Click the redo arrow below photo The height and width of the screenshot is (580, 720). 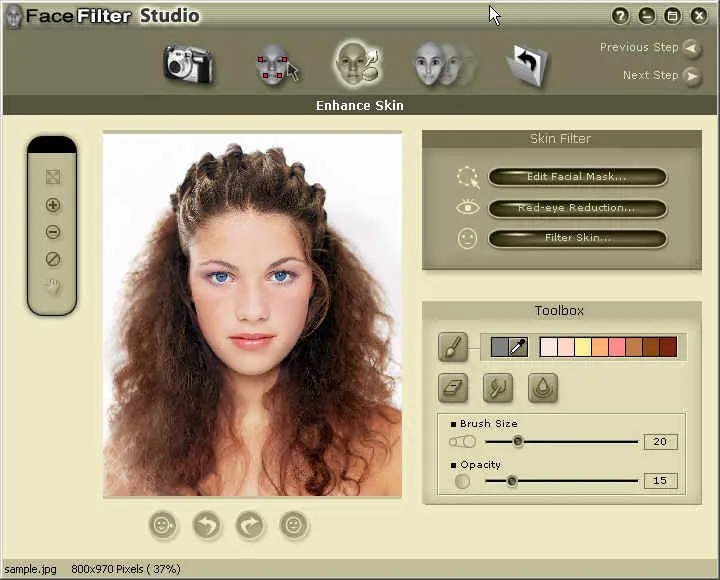(x=250, y=525)
